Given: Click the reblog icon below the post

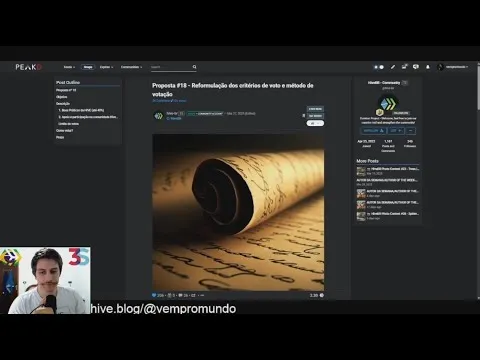Looking at the screenshot, I should tap(193, 295).
